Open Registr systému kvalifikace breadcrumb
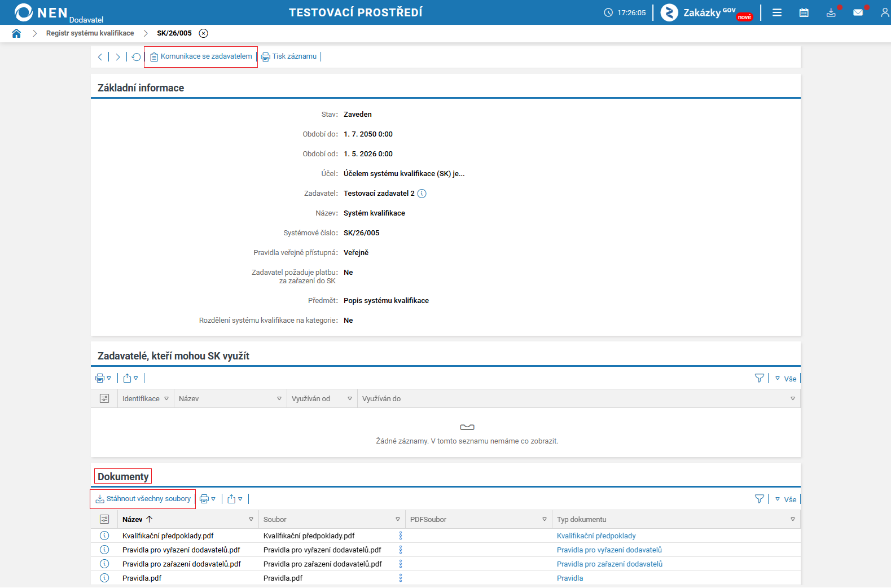891x588 pixels. click(90, 33)
